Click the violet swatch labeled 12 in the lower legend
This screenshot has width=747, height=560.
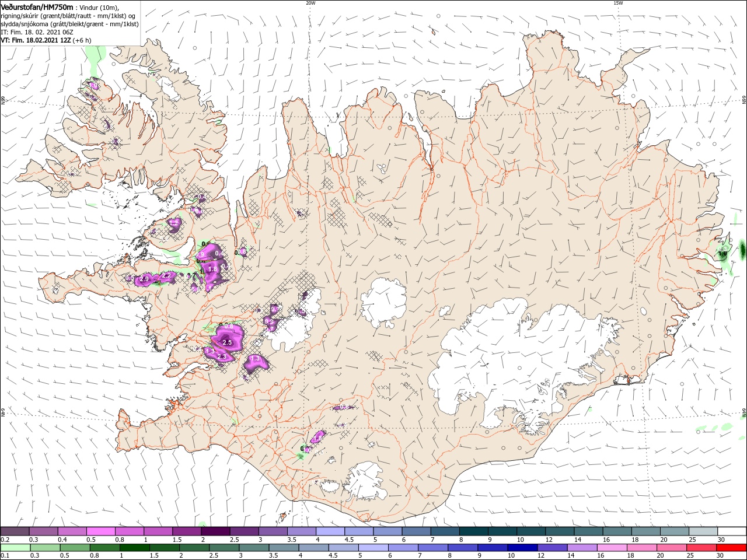point(551,548)
